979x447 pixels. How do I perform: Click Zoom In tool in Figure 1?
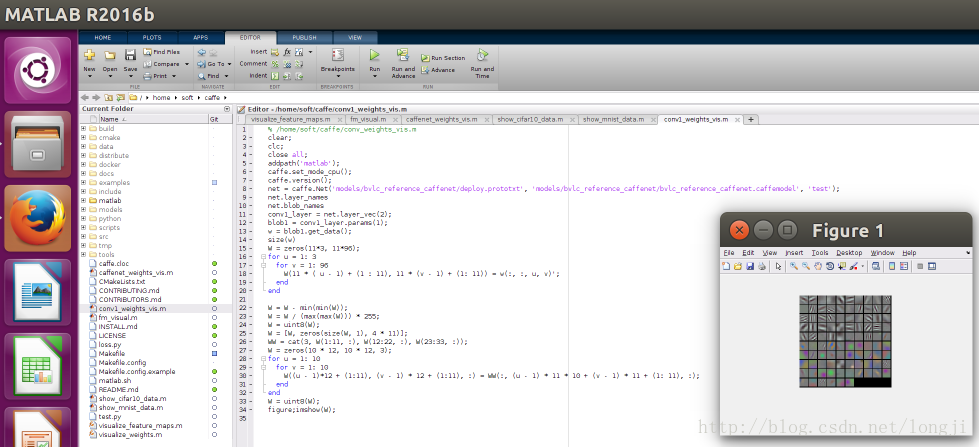pyautogui.click(x=793, y=267)
